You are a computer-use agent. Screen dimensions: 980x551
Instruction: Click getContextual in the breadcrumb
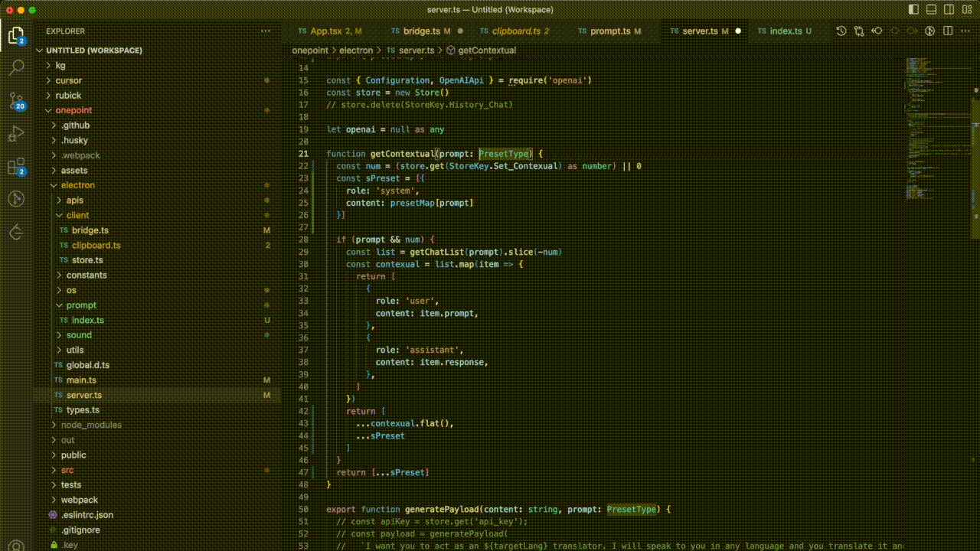(486, 51)
